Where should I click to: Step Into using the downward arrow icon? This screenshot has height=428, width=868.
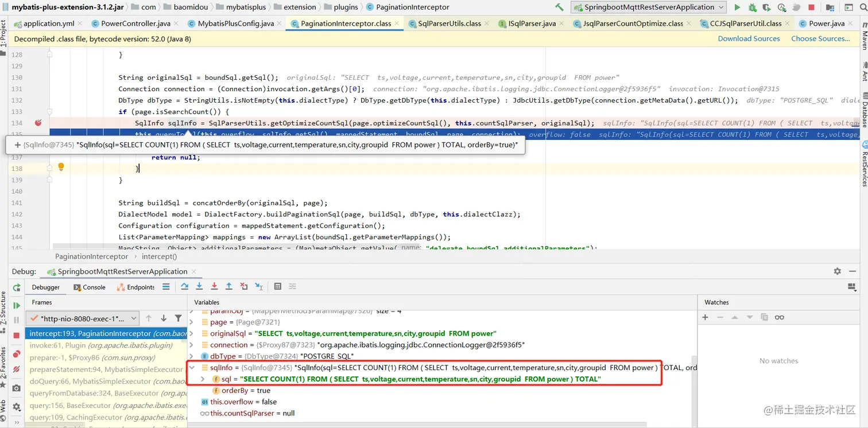(x=199, y=287)
